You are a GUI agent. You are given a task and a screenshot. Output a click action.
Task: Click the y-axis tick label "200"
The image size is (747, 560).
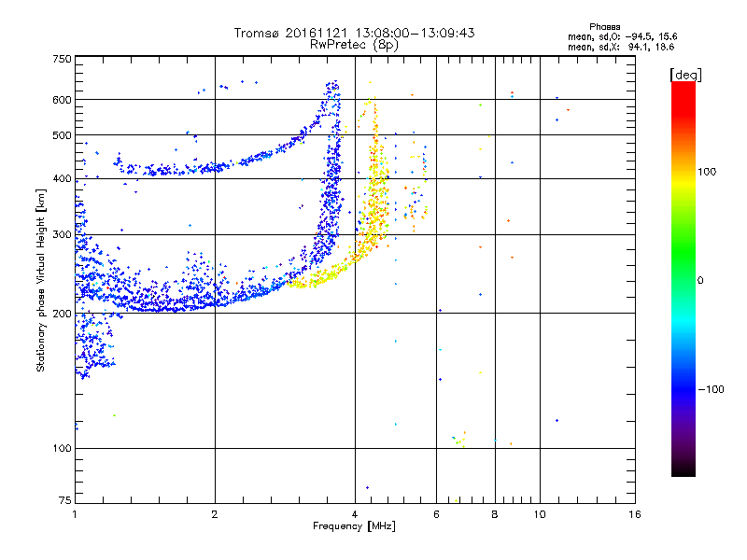(62, 314)
